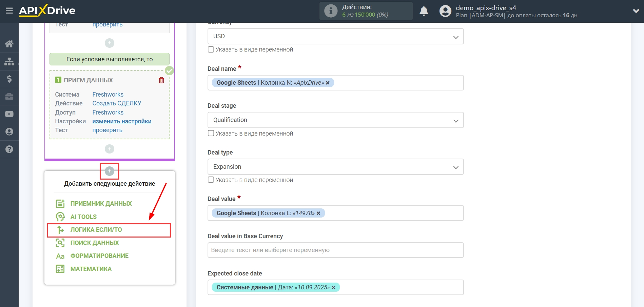Enable variable checkbox under Deal type

coord(211,180)
